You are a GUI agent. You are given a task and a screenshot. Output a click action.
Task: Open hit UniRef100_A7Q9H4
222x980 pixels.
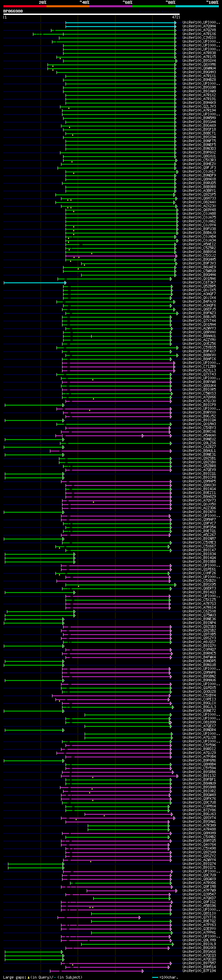(199, 26)
